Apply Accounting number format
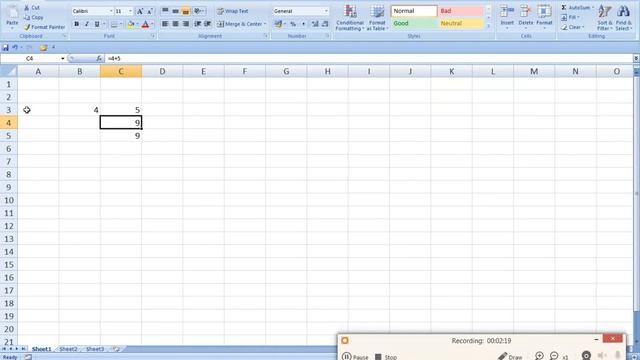This screenshot has height=360, width=640. 278,24
